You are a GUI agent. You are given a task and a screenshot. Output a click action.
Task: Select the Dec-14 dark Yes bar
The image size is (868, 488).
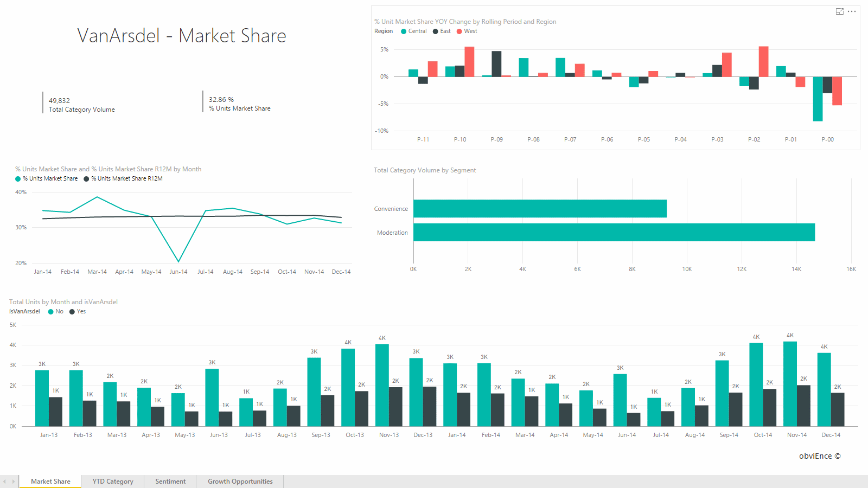coord(838,409)
